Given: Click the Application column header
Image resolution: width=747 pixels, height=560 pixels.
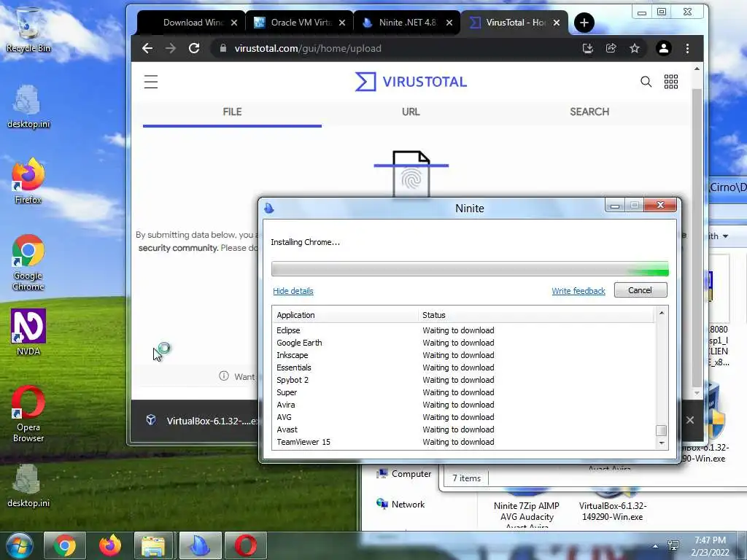Looking at the screenshot, I should pyautogui.click(x=345, y=315).
